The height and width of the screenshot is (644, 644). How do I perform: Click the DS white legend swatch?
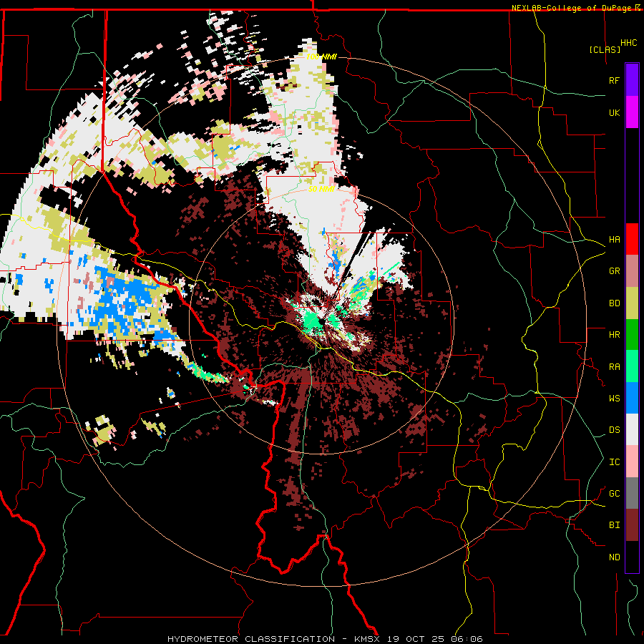632,429
